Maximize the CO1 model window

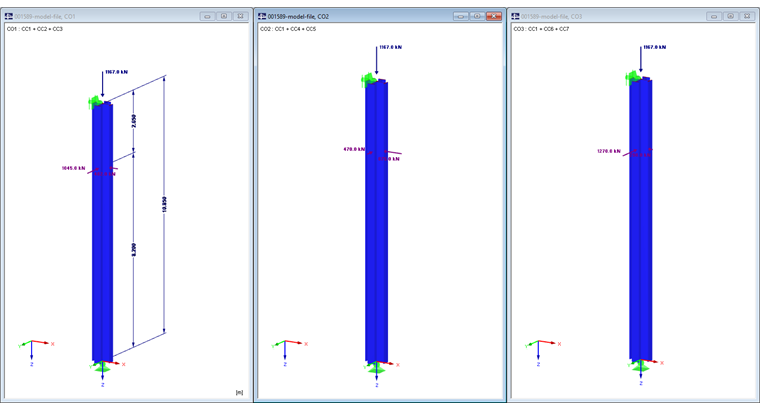(x=224, y=16)
